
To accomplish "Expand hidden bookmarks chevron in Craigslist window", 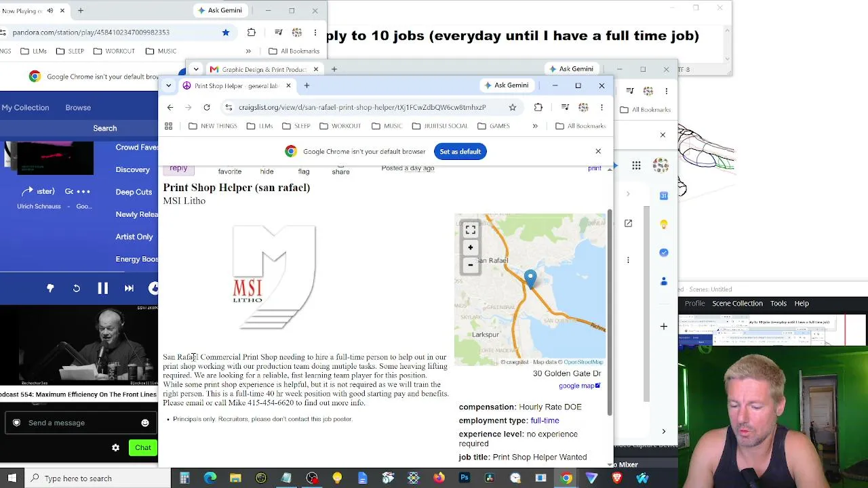I will point(535,126).
